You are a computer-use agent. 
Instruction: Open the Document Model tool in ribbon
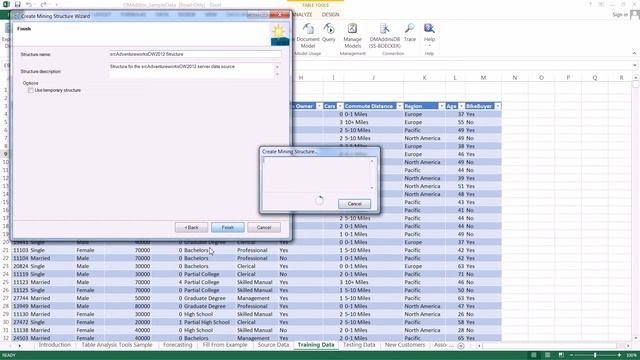tap(308, 35)
